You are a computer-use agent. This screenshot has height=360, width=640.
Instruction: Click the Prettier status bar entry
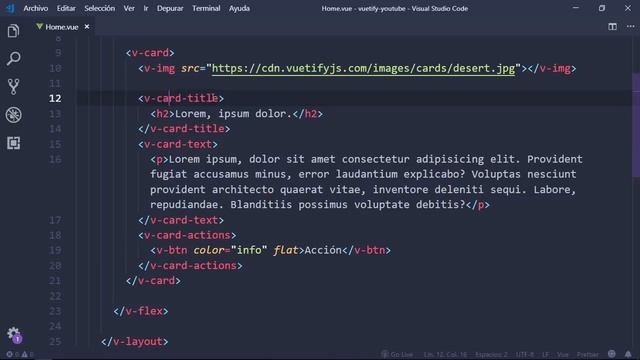pyautogui.click(x=588, y=354)
